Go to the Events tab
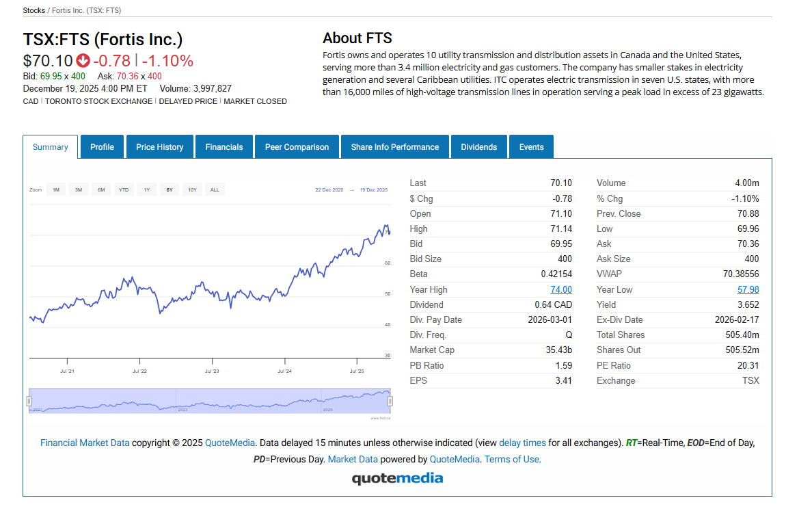Screen dimensions: 812x511 click(x=531, y=147)
